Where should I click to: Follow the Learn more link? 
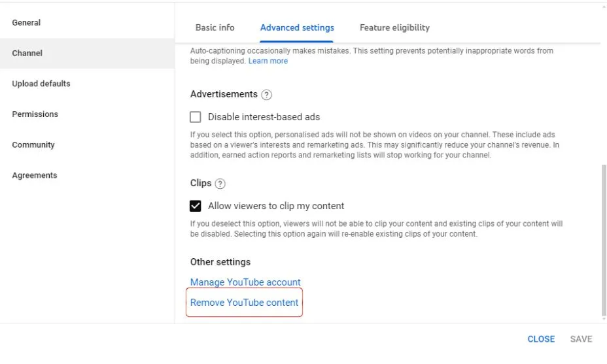coord(268,61)
